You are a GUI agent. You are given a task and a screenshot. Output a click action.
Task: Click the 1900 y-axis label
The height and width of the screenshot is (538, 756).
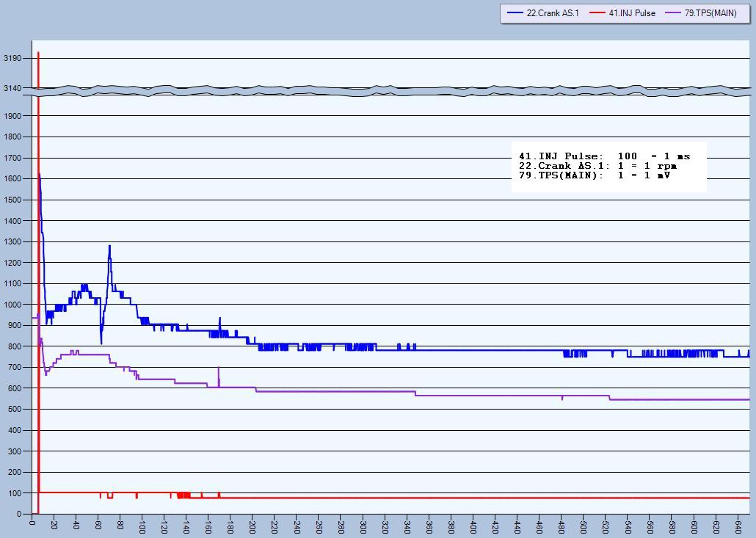[x=12, y=116]
